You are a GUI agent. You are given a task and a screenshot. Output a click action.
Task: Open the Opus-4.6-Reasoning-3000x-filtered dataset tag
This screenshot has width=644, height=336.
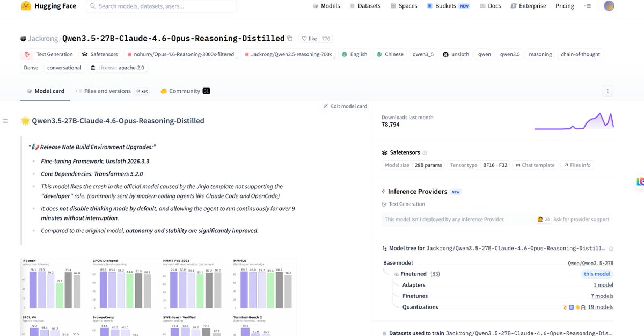pos(180,54)
